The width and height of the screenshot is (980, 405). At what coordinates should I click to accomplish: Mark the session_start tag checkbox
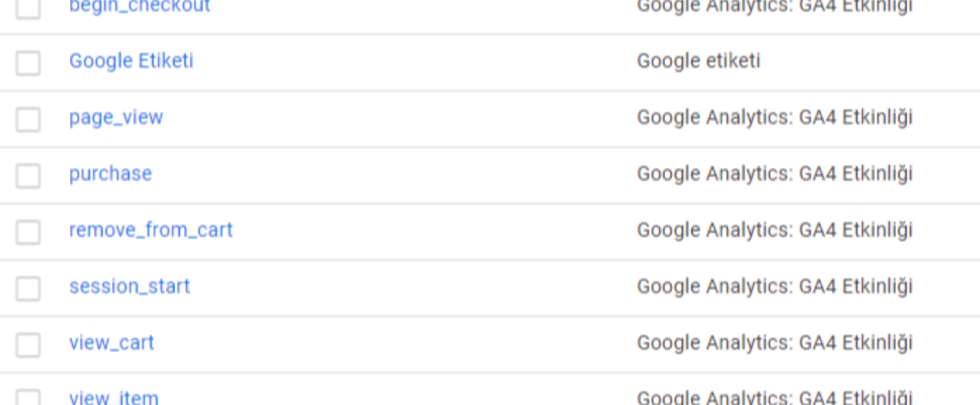[x=28, y=288]
